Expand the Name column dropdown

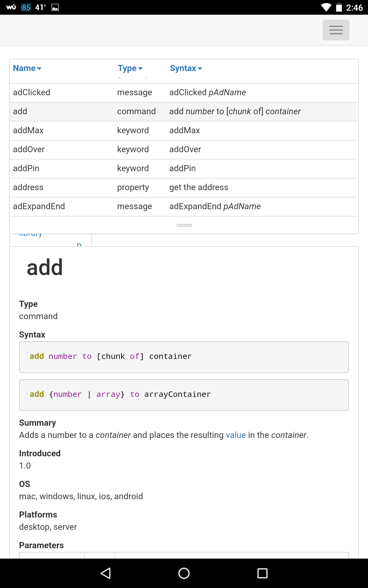27,68
